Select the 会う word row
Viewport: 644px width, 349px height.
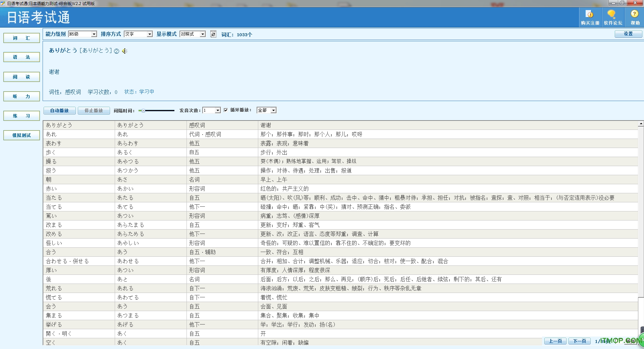pos(340,306)
